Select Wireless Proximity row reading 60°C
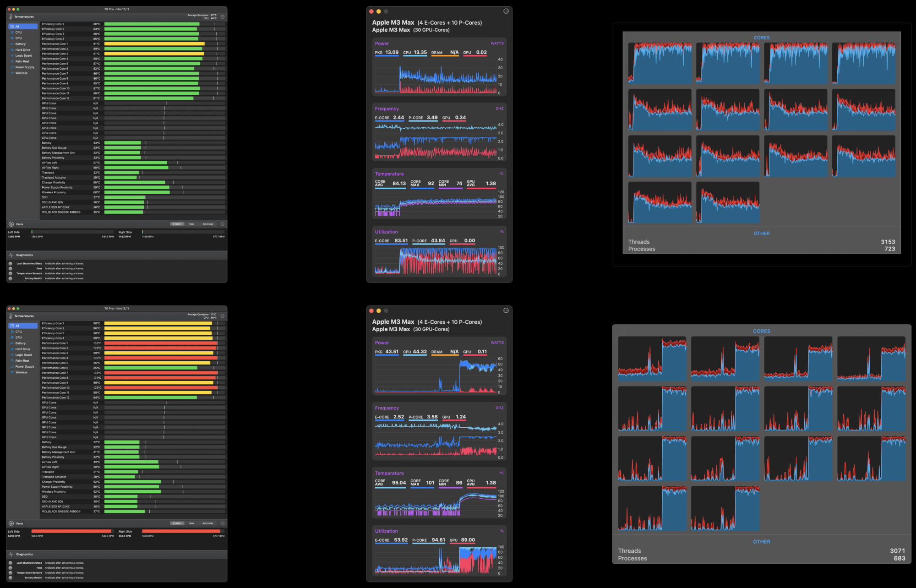The width and height of the screenshot is (916, 588). tap(133, 192)
